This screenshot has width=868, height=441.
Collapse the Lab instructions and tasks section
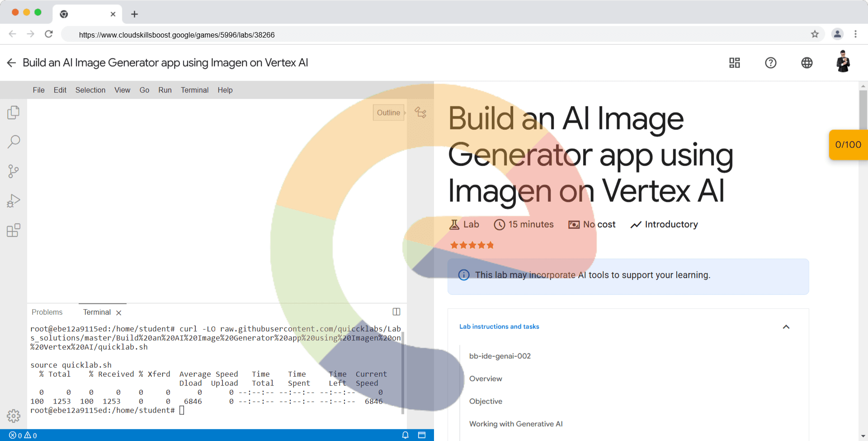pos(786,327)
